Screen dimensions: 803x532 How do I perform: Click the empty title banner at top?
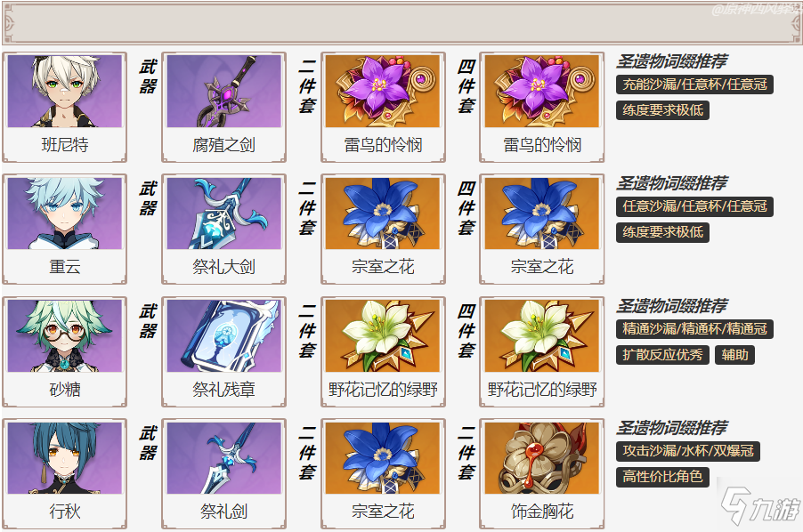(x=401, y=23)
